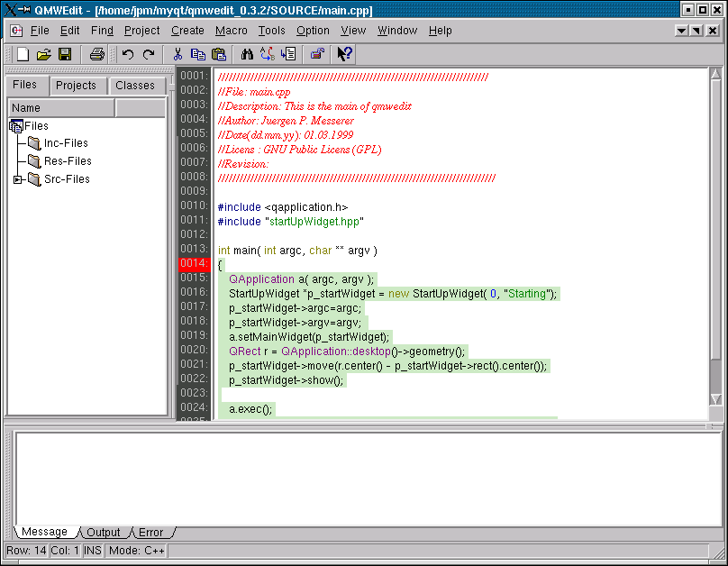Open Find using the binoculars icon
728x566 pixels.
click(x=248, y=55)
